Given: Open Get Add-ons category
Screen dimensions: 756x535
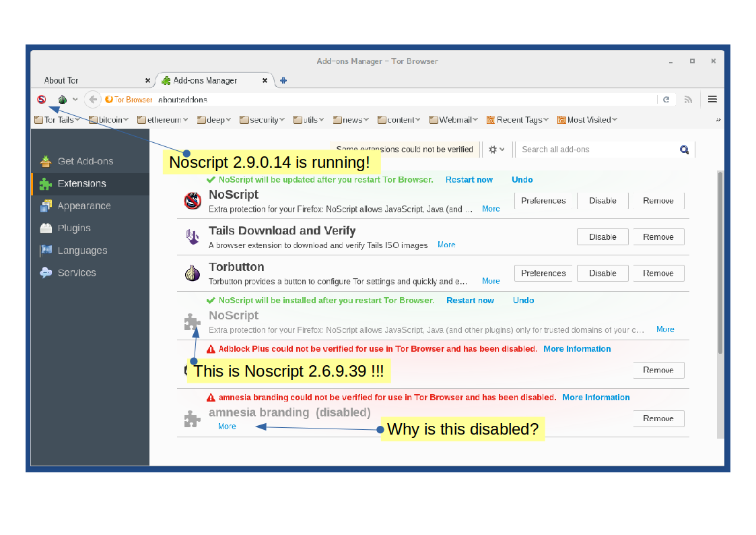Looking at the screenshot, I should pyautogui.click(x=90, y=161).
